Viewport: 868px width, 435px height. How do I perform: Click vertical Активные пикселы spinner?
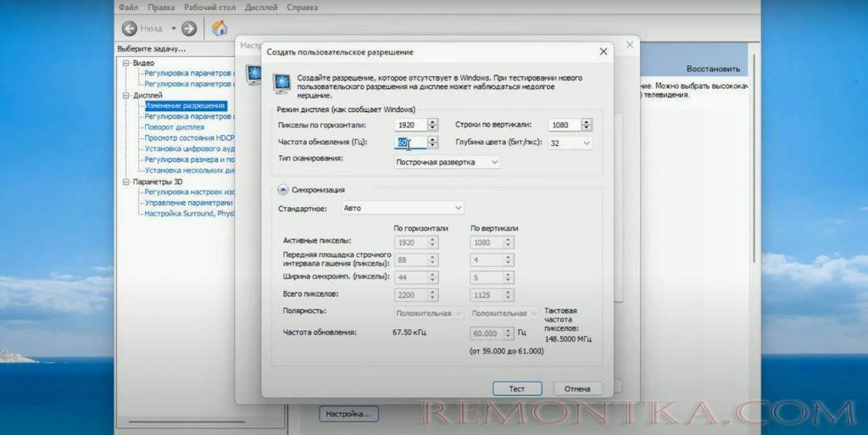[x=509, y=243]
